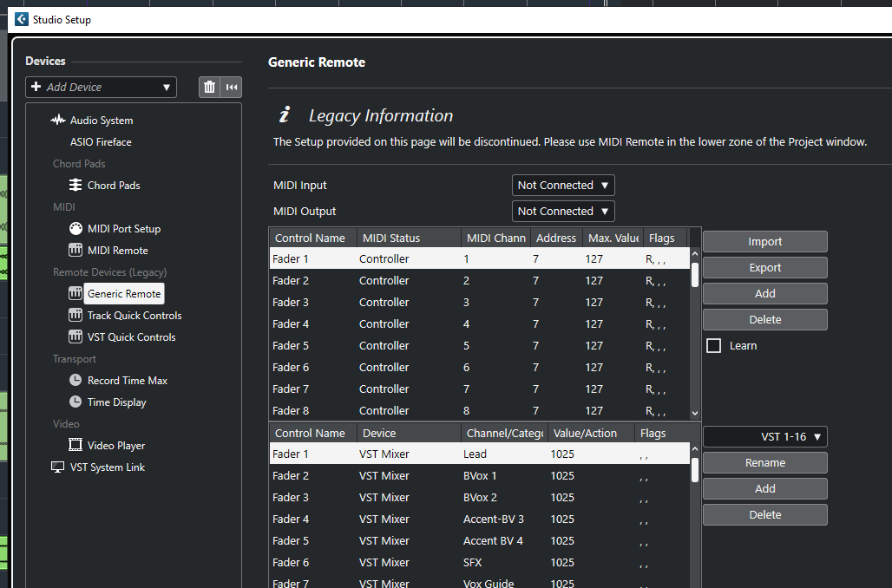
Task: Click upper table scroll down arrow
Action: (695, 414)
